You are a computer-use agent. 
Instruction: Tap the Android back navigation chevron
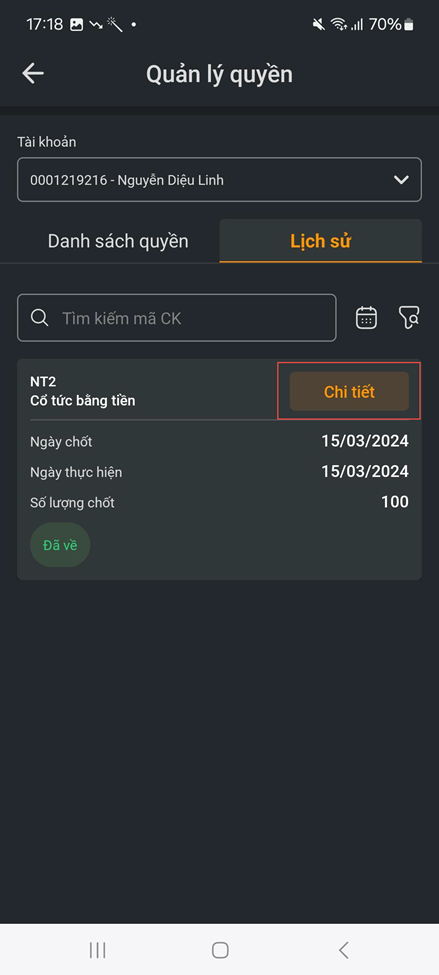(x=343, y=950)
